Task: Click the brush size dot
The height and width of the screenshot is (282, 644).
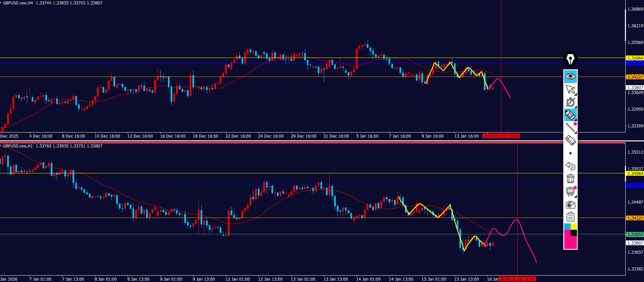Action: (570, 153)
